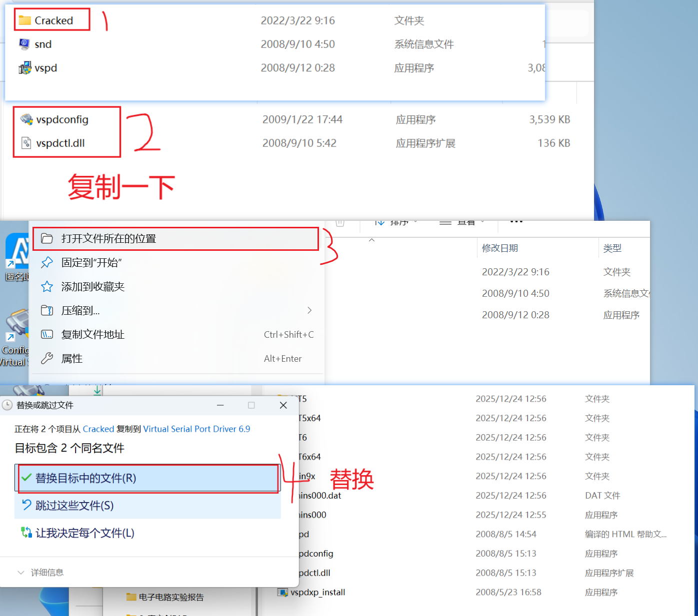698x616 pixels.
Task: Select the vspd installer application icon
Action: click(24, 67)
